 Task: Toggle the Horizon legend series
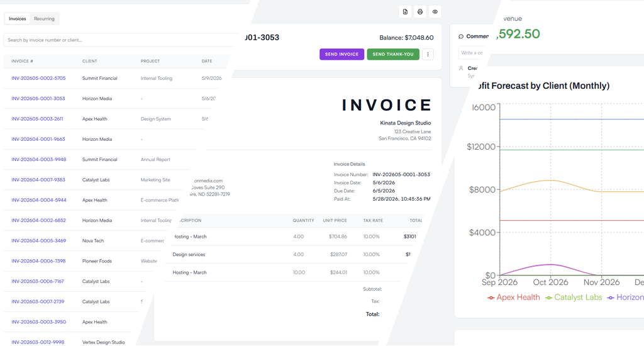pos(626,298)
